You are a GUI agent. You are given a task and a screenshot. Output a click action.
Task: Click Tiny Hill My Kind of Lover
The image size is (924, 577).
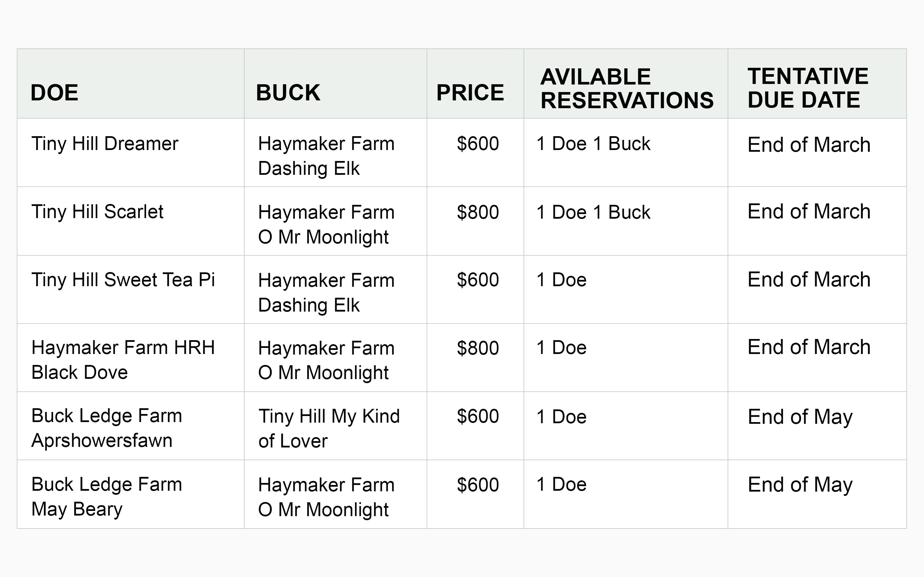329,428
